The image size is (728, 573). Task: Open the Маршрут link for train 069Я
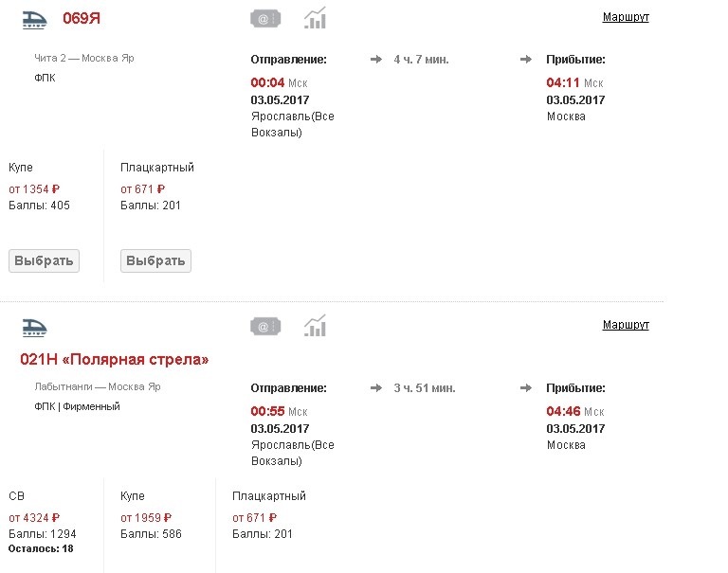[x=626, y=17]
